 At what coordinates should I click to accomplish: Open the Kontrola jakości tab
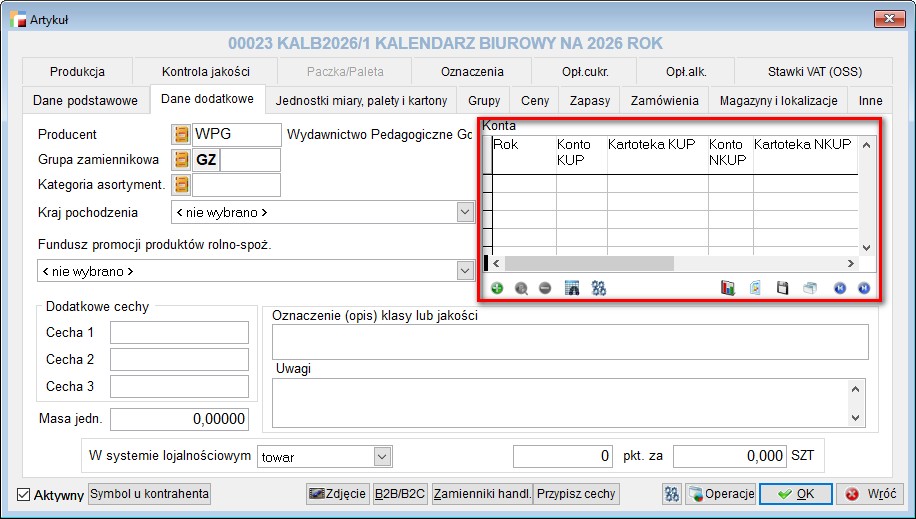pyautogui.click(x=205, y=72)
